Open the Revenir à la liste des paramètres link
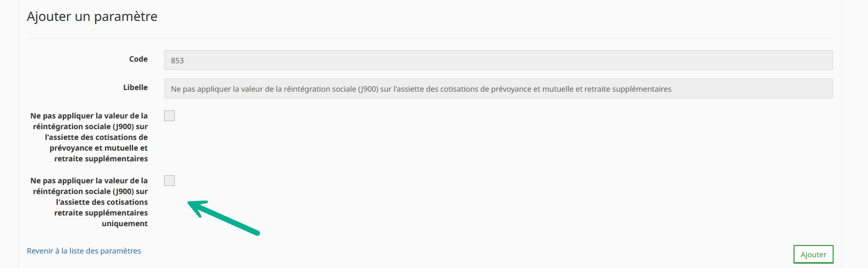Image resolution: width=868 pixels, height=268 pixels. [84, 251]
